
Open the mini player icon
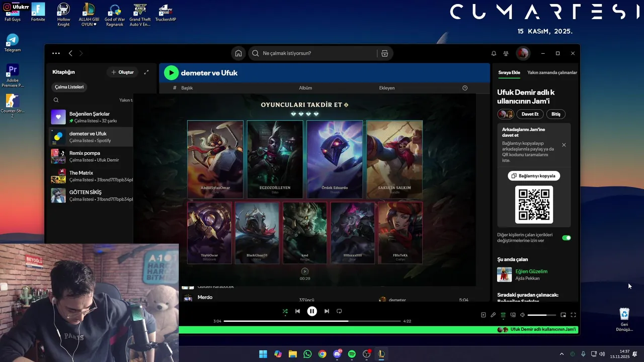click(563, 315)
